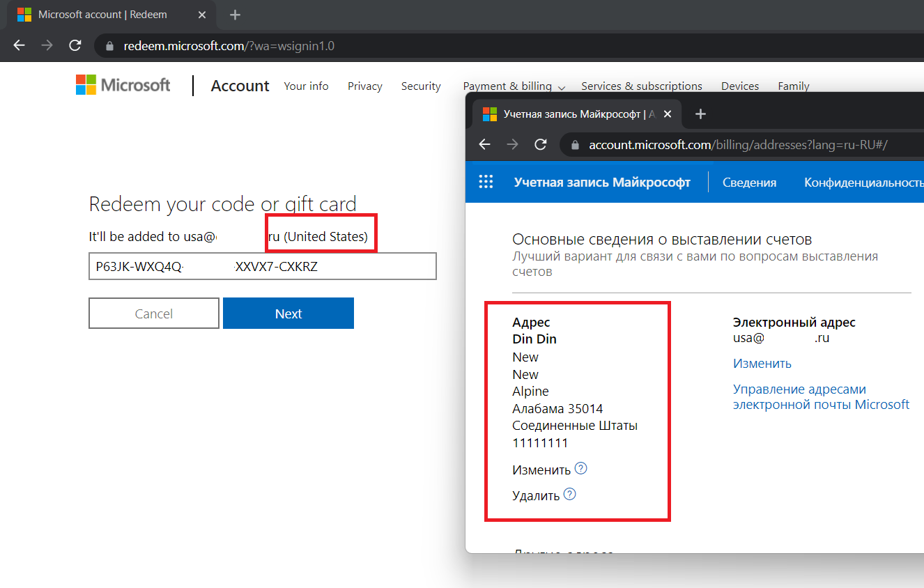Image resolution: width=924 pixels, height=588 pixels.
Task: Click the Microsoft logo on Redeem page
Action: pos(123,85)
